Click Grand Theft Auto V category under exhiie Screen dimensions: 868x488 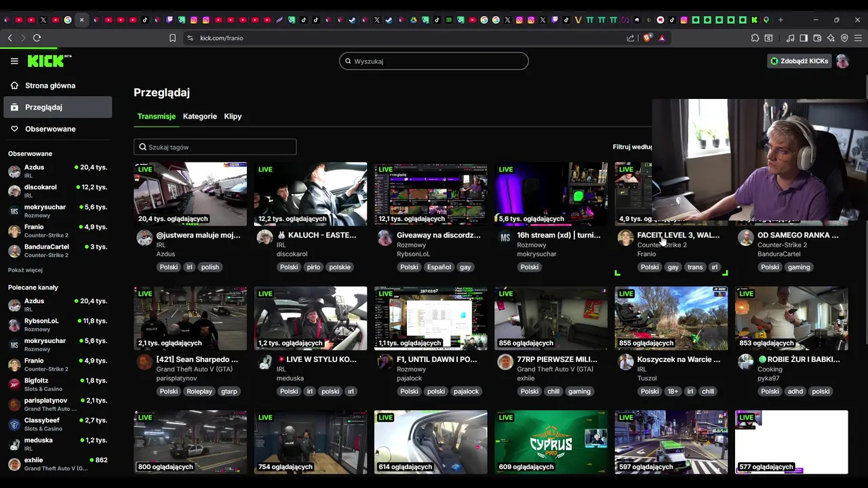(x=555, y=369)
